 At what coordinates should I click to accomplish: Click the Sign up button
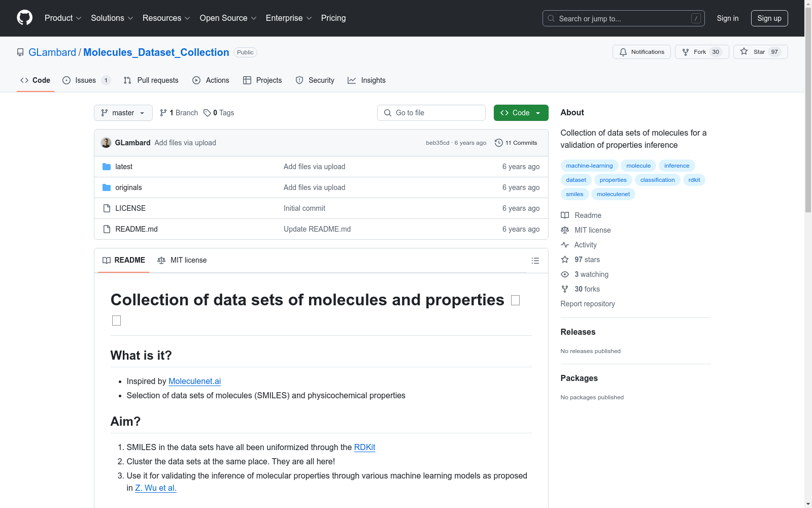[769, 18]
